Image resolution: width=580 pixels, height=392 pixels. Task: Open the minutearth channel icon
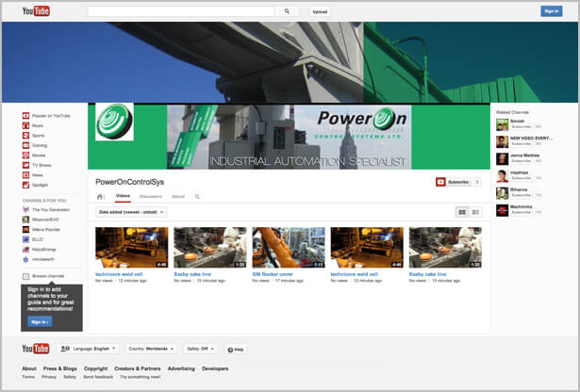pos(25,259)
